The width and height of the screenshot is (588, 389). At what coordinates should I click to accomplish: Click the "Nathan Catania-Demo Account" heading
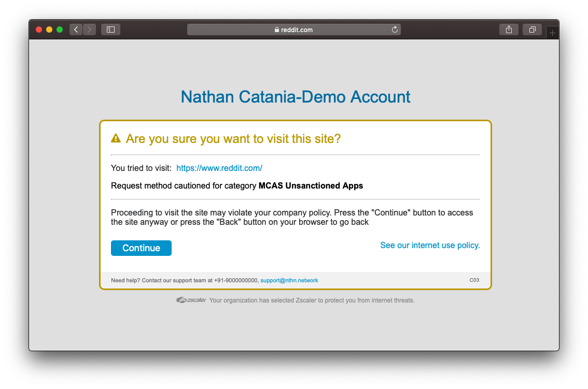click(295, 96)
